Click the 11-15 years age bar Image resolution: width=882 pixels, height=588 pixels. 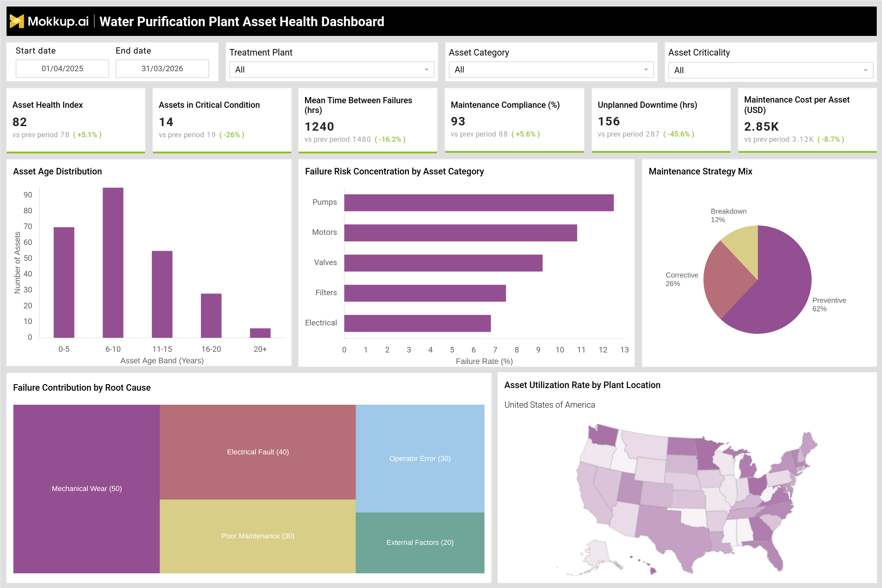coord(162,294)
